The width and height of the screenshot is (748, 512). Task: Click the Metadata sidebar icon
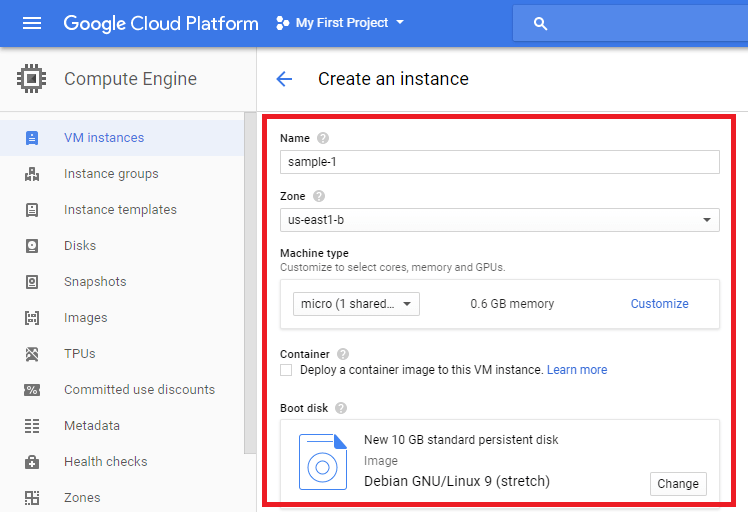pyautogui.click(x=32, y=426)
